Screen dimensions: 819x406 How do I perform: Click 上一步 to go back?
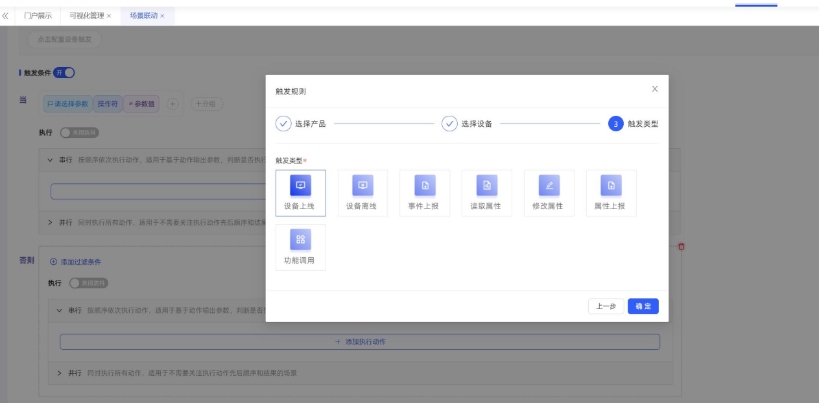click(606, 306)
